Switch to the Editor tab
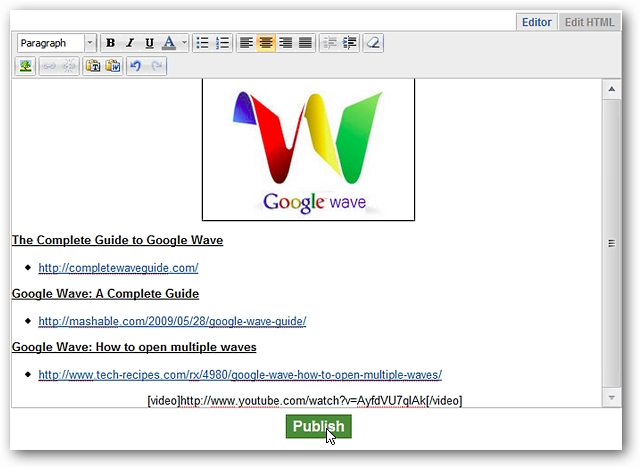 pyautogui.click(x=537, y=22)
